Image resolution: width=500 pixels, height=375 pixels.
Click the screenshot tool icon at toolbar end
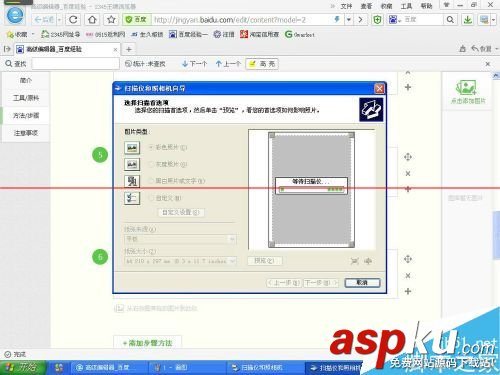pyautogui.click(x=484, y=20)
